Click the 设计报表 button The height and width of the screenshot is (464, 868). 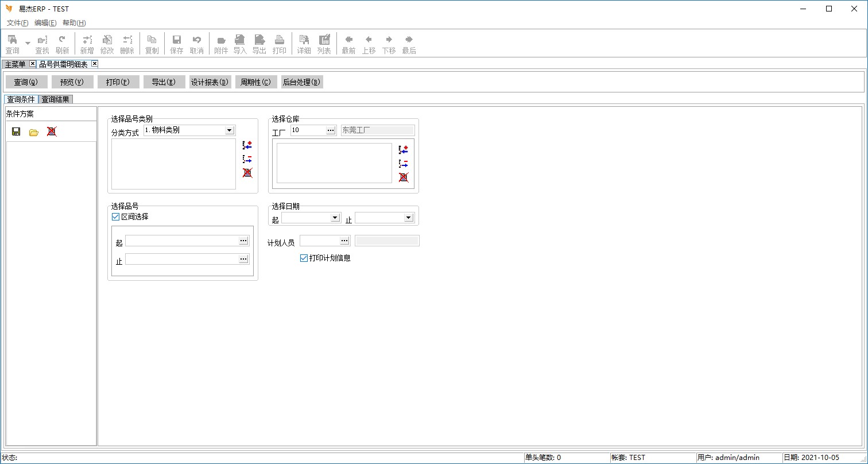(x=210, y=82)
